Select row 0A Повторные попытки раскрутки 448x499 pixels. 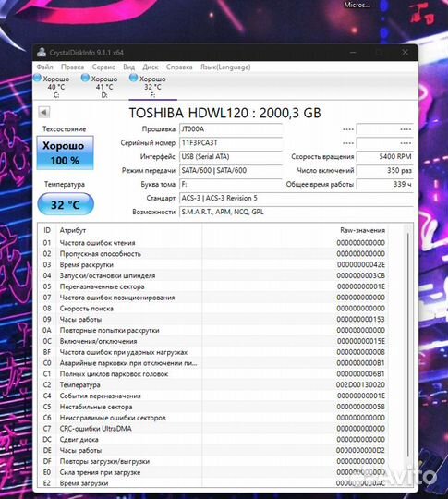click(213, 330)
